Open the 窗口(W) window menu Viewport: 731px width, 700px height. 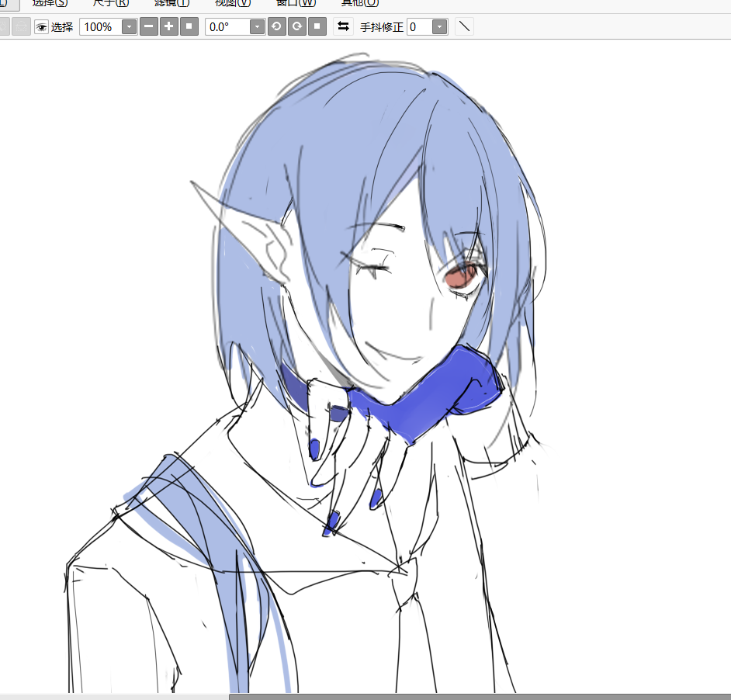coord(296,3)
